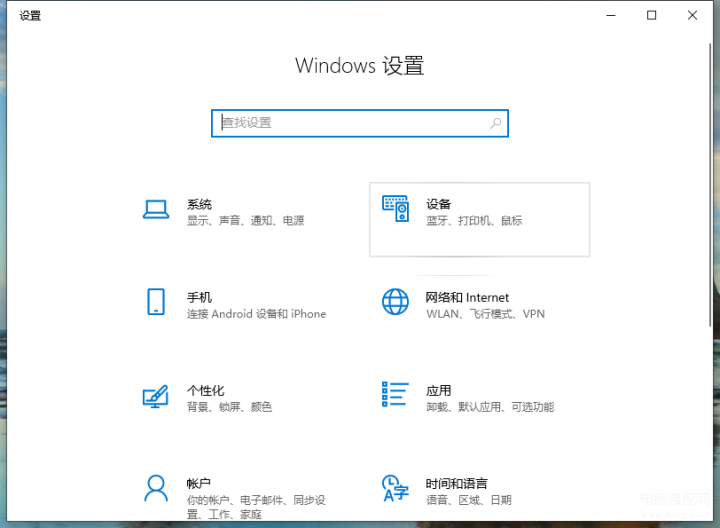Click the description 显示、声音、通知、电源

click(x=245, y=221)
